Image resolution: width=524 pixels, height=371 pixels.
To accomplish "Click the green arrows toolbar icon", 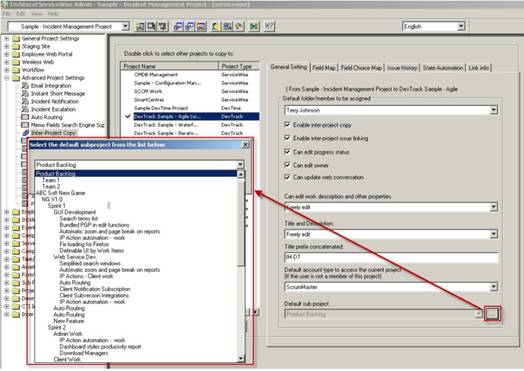I will (254, 26).
